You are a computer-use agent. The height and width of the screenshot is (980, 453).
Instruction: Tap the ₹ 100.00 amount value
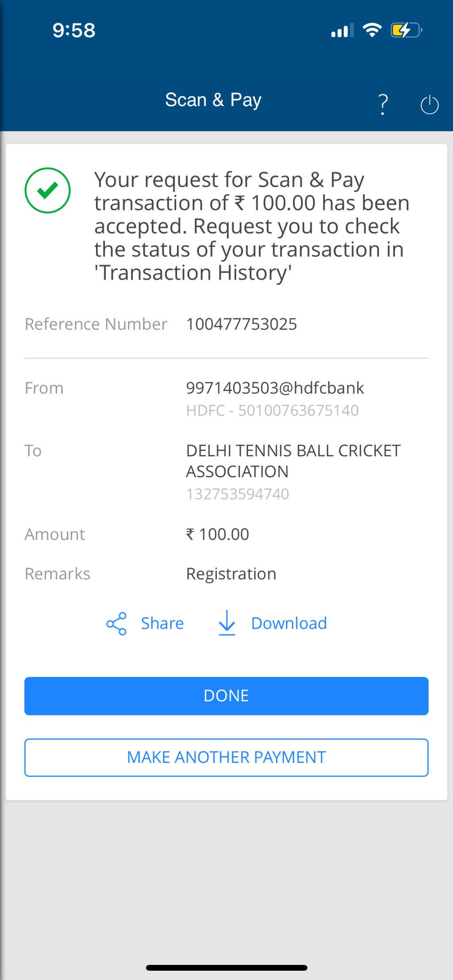pyautogui.click(x=218, y=534)
